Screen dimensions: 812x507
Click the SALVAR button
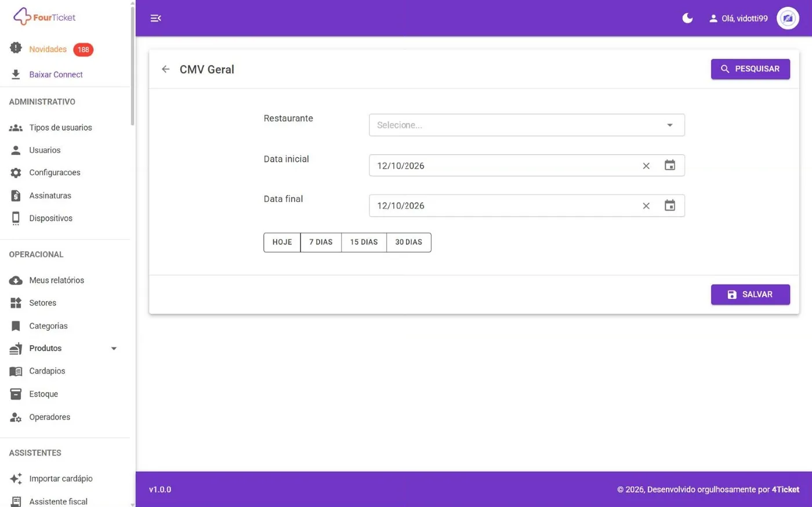751,295
